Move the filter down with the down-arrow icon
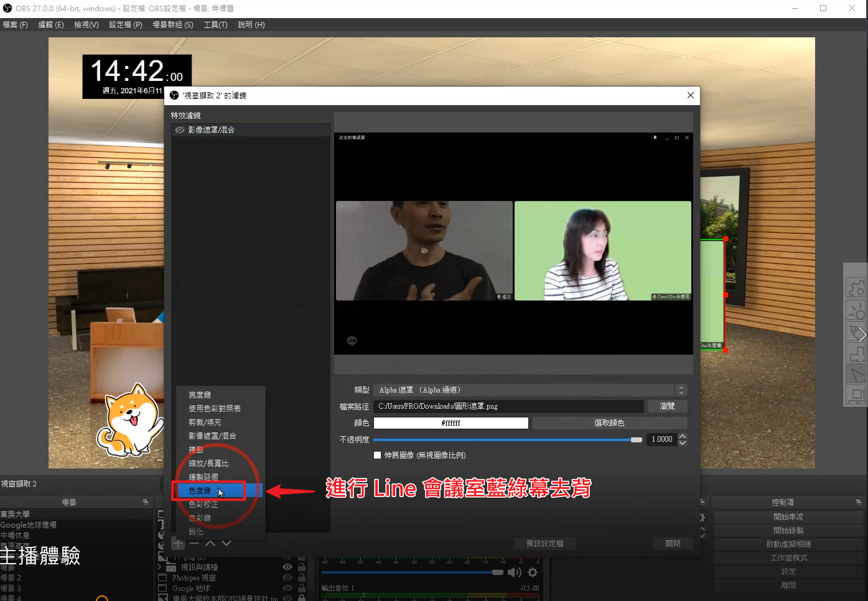 (226, 543)
